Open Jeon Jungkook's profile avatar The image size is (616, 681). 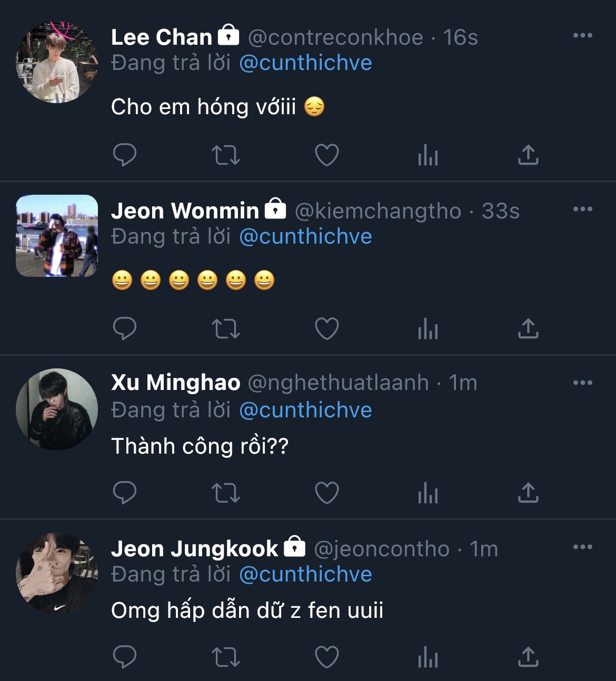pos(57,574)
